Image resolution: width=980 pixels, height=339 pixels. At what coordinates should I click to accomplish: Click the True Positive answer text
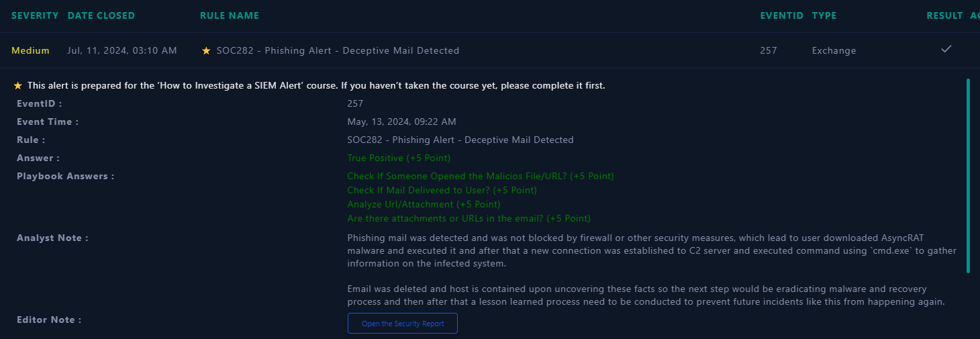click(399, 158)
